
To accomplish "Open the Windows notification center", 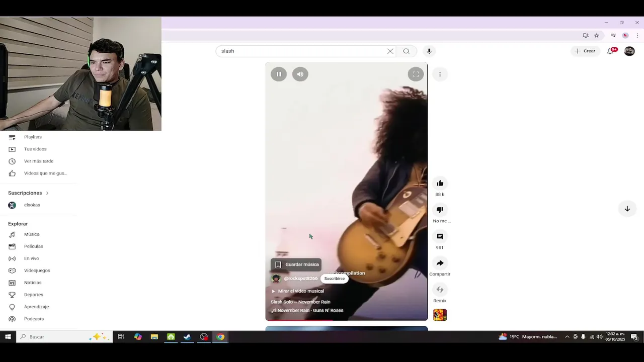I will [x=634, y=337].
